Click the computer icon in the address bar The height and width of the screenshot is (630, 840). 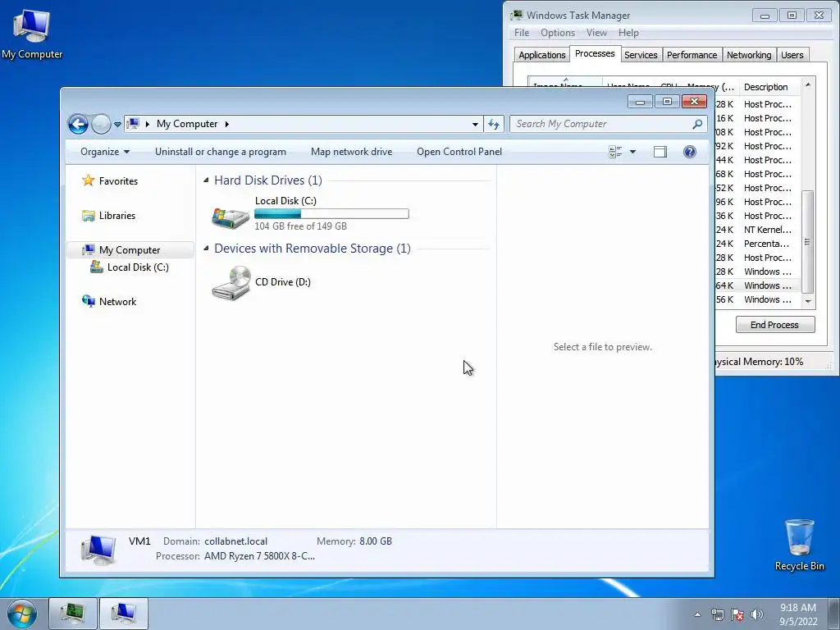(x=133, y=124)
